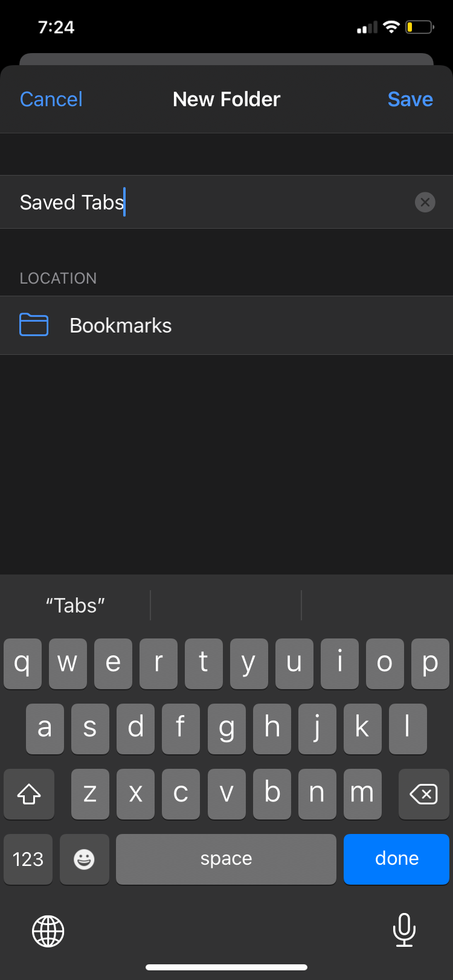Image resolution: width=453 pixels, height=980 pixels.
Task: Start dictation with the microphone icon
Action: 405,931
